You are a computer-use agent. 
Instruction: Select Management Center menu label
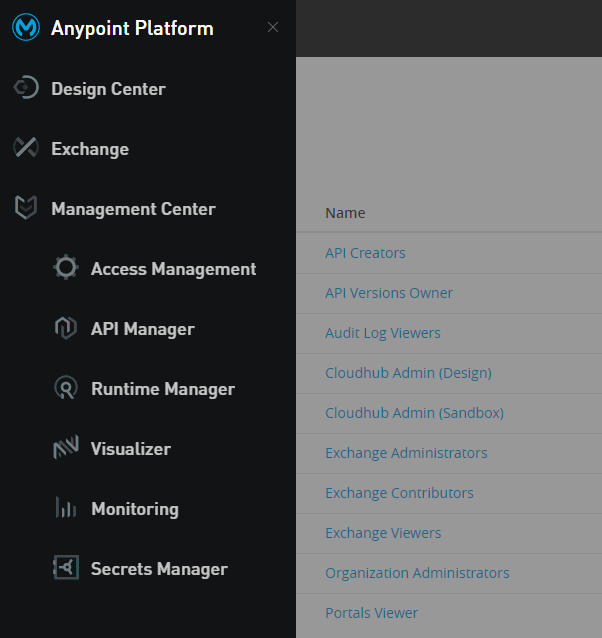tap(133, 209)
